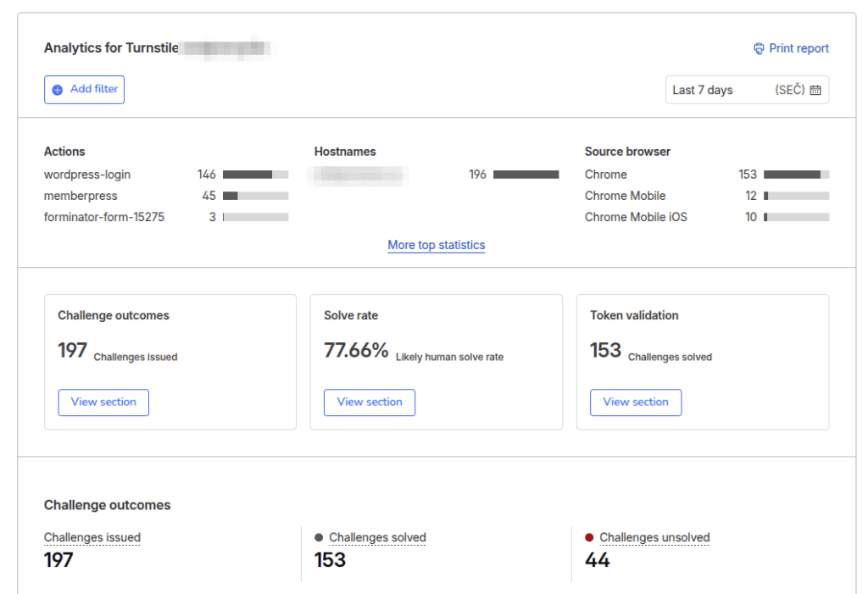Click the Chrome Mobile iOS bar indicator
Image resolution: width=868 pixels, height=594 pixels.
click(796, 217)
